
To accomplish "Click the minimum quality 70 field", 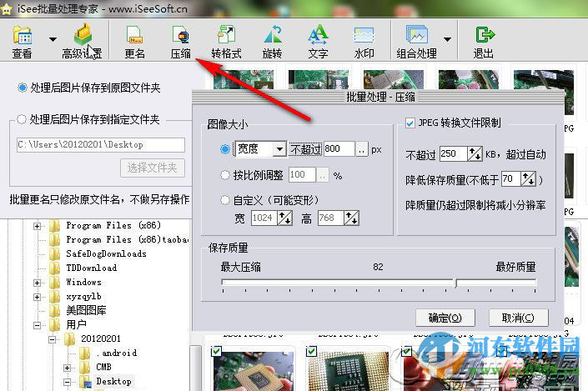I will click(x=510, y=178).
